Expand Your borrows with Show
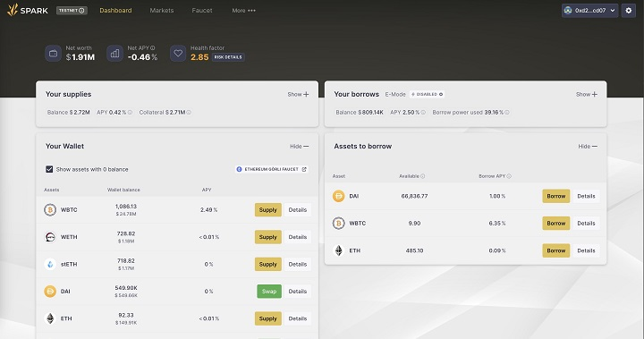The height and width of the screenshot is (339, 644). click(587, 95)
